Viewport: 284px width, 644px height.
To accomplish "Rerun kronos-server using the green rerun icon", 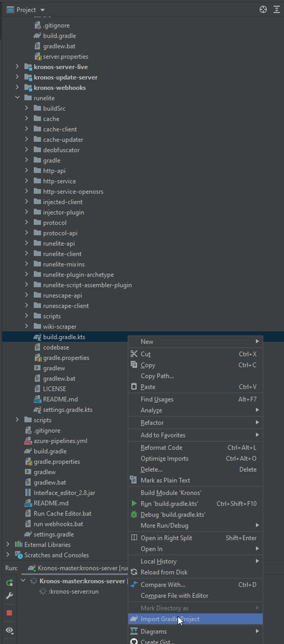I will 9,583.
